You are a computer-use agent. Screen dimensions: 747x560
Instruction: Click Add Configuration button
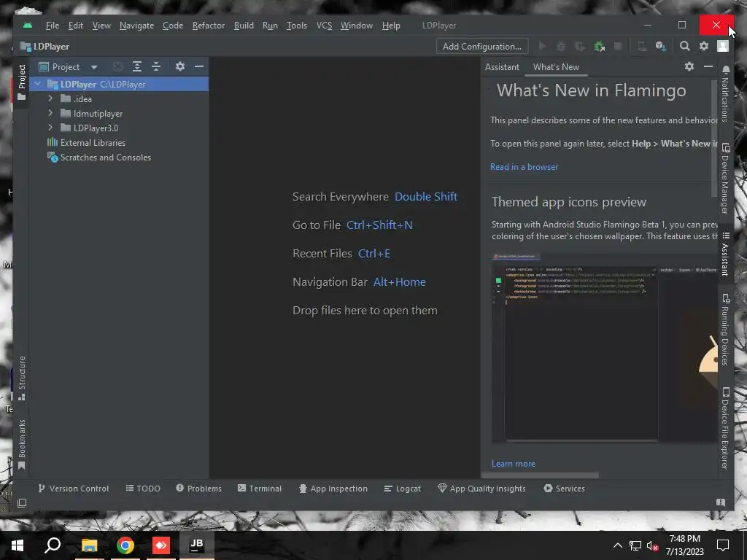(482, 46)
